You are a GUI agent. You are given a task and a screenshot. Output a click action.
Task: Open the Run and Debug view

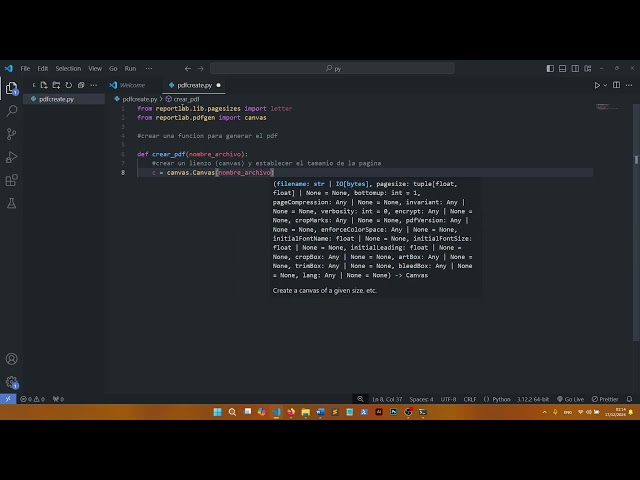pyautogui.click(x=11, y=157)
